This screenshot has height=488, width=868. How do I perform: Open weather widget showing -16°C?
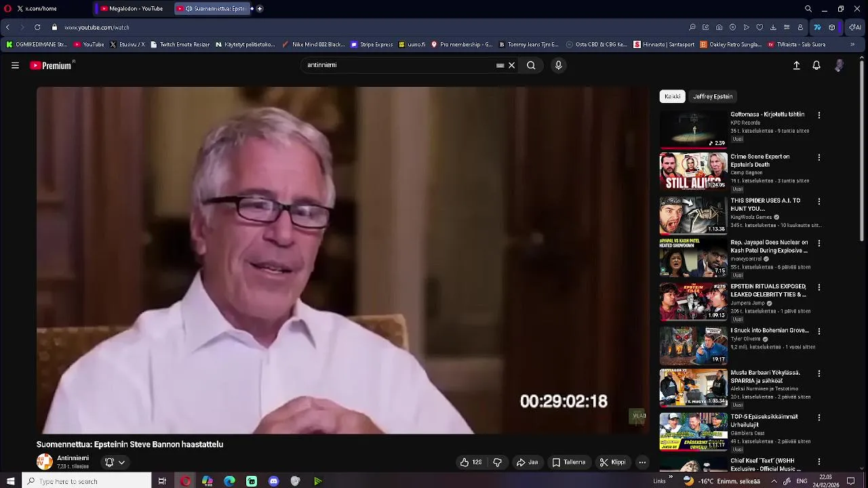(722, 481)
